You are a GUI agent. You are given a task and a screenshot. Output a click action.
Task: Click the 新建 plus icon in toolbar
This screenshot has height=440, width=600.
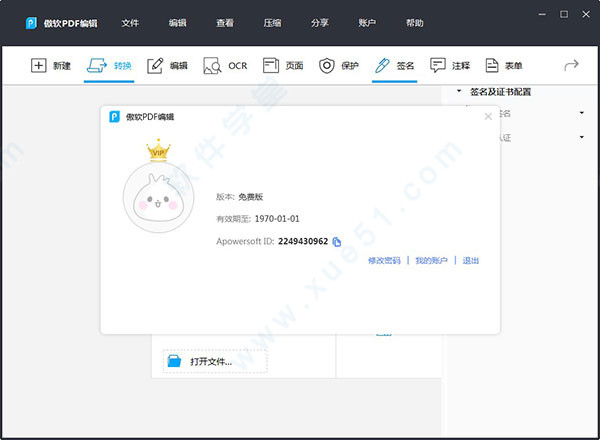coord(39,65)
